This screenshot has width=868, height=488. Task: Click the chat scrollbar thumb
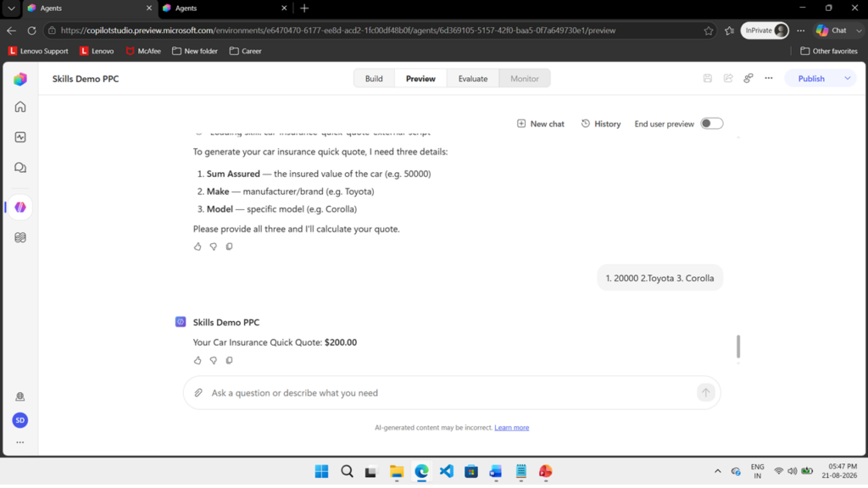click(738, 347)
